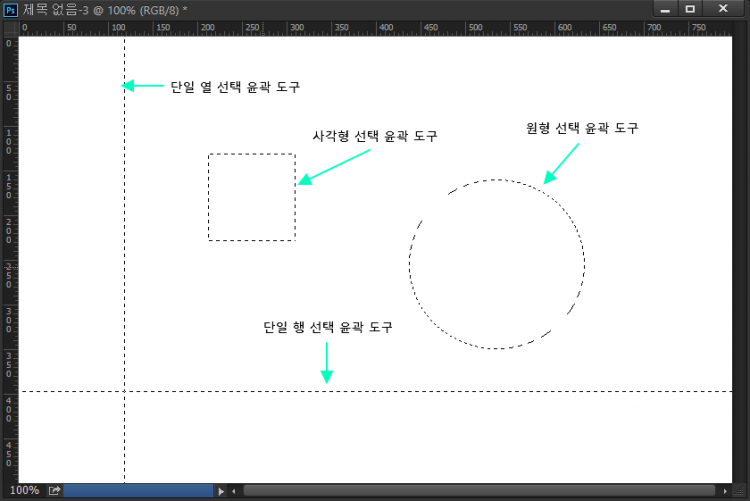Image resolution: width=750 pixels, height=501 pixels.
Task: Click the horizontal scrollbar right arrow
Action: point(723,491)
